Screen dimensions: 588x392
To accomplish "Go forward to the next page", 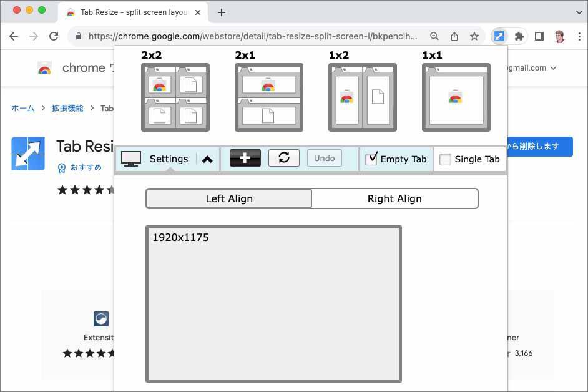I will click(34, 36).
